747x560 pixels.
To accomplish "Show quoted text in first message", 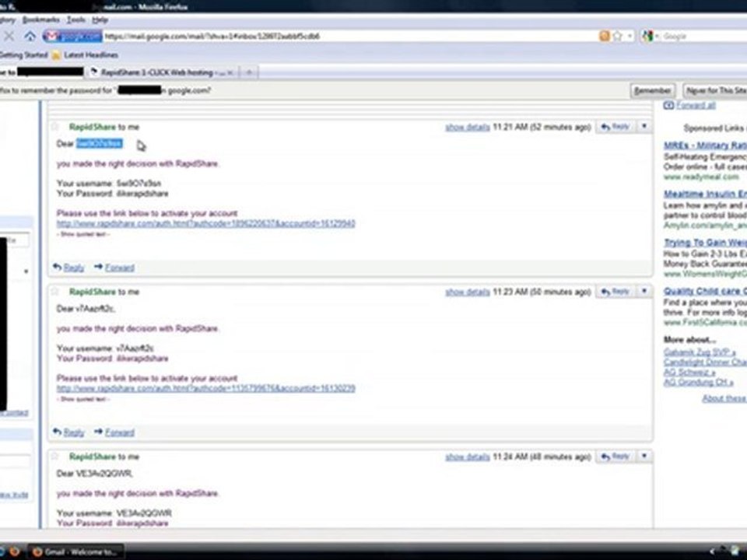I will pos(83,234).
